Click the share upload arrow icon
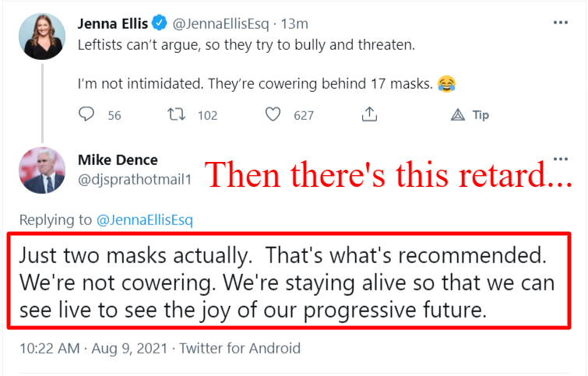 [369, 115]
